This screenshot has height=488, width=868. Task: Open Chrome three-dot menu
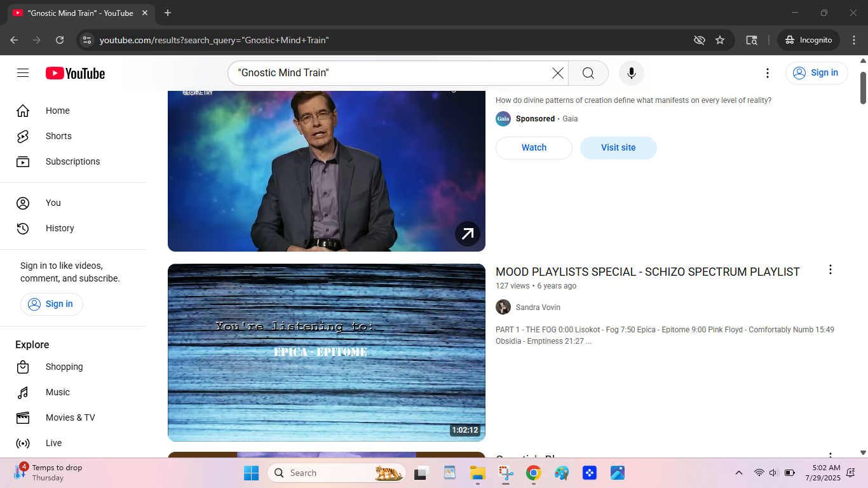[854, 40]
